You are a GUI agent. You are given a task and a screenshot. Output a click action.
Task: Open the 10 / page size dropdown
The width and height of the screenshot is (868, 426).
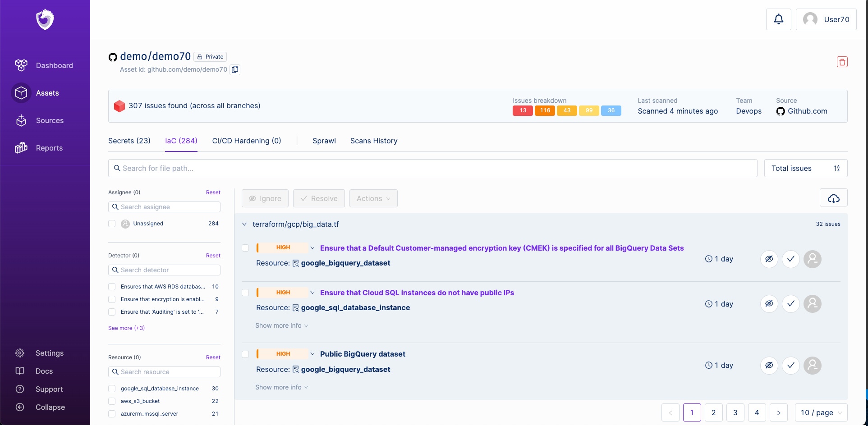coord(821,412)
